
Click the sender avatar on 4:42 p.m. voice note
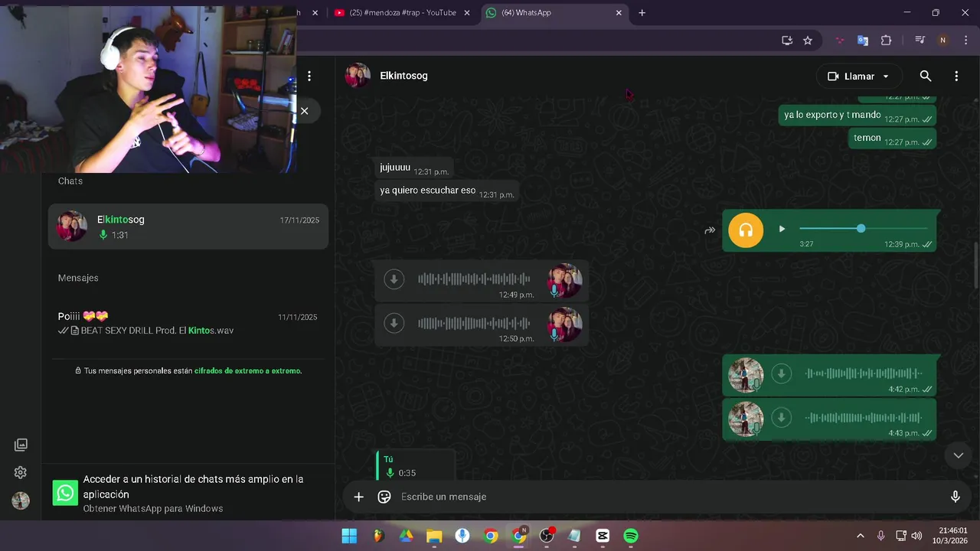click(746, 375)
